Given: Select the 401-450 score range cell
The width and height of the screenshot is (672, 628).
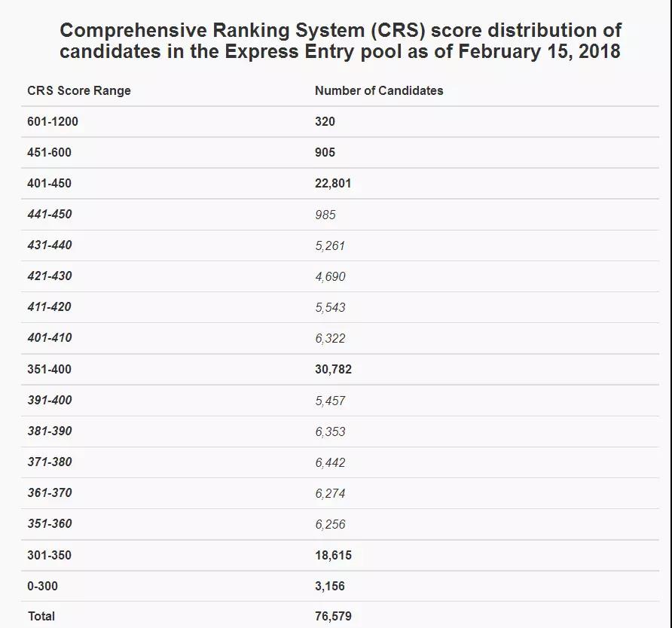Looking at the screenshot, I should click(50, 183).
